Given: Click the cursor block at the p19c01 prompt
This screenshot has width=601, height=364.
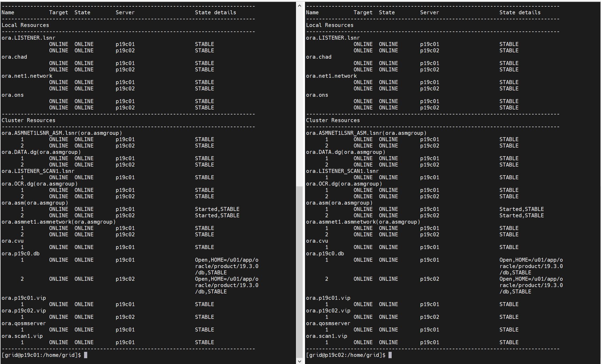Looking at the screenshot, I should [86, 355].
